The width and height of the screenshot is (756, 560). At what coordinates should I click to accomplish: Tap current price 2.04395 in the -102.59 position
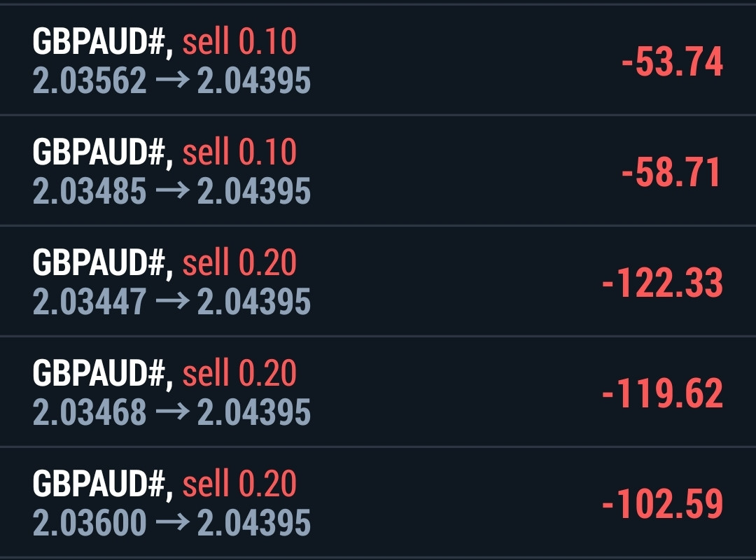[x=253, y=523]
